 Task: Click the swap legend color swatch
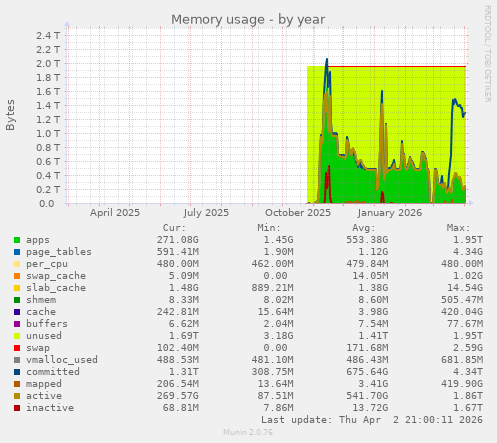tap(17, 348)
